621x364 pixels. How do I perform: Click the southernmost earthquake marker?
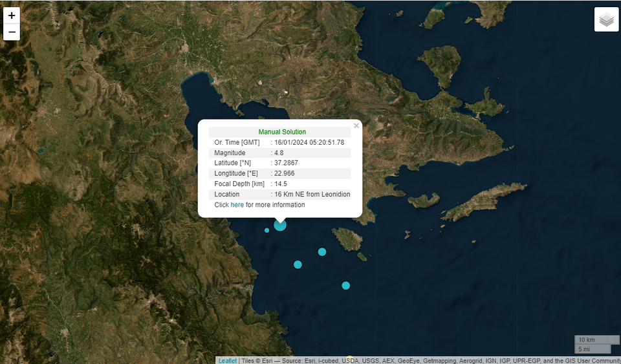[x=346, y=285]
